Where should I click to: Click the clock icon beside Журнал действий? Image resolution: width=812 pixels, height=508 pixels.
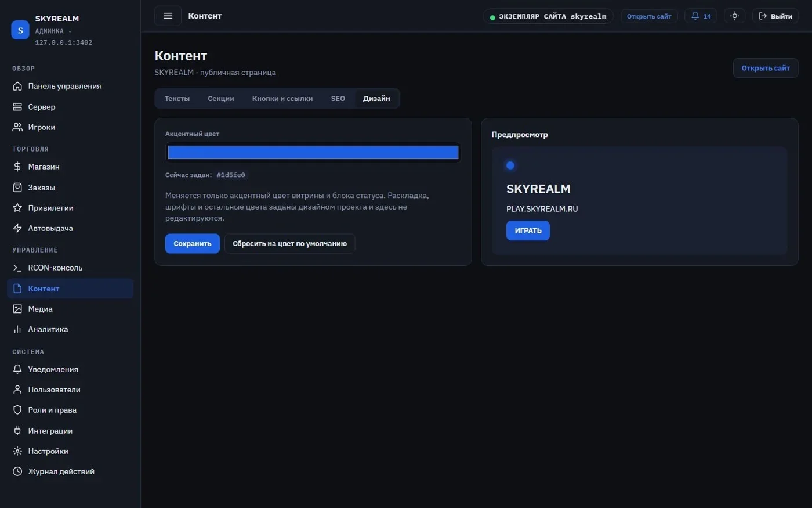[x=17, y=471]
